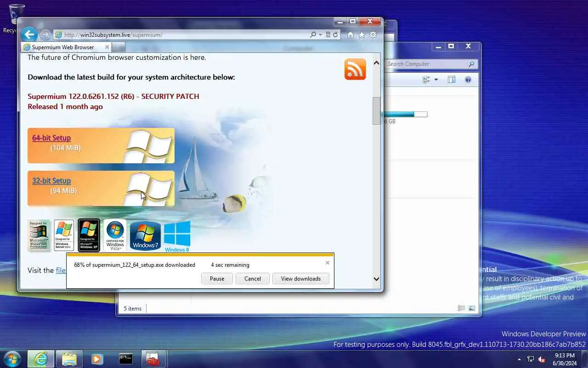The image size is (588, 368).
Task: Show hidden tray icons arrow
Action: click(x=519, y=359)
